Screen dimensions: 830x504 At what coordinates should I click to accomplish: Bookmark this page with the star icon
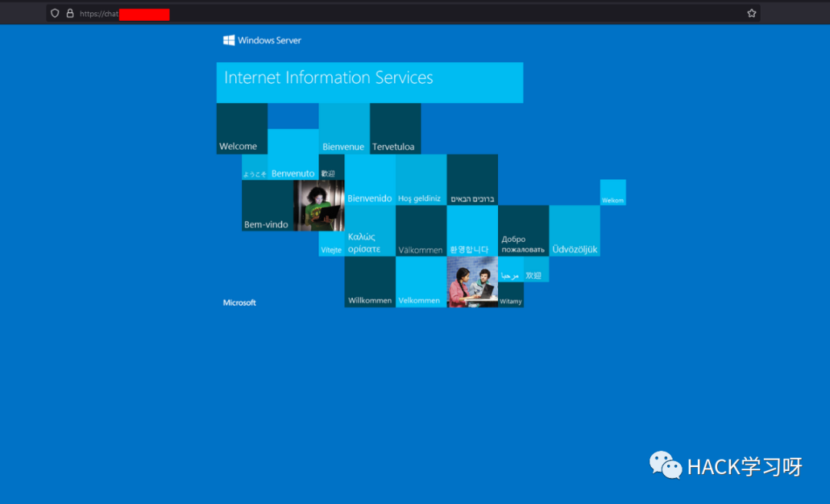pos(752,13)
